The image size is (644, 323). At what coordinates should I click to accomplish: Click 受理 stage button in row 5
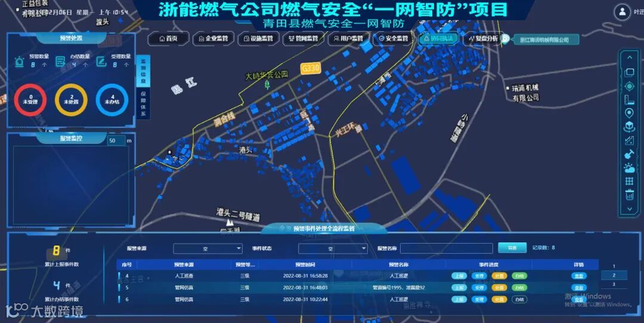(479, 288)
